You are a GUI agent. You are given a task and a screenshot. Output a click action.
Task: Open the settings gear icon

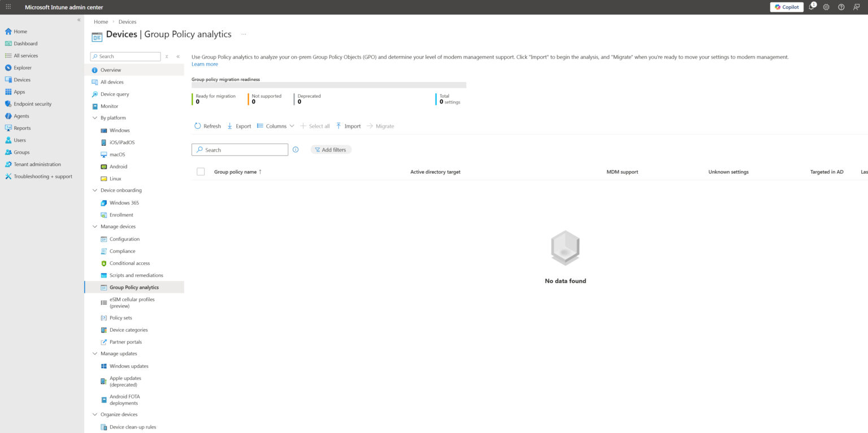click(826, 7)
